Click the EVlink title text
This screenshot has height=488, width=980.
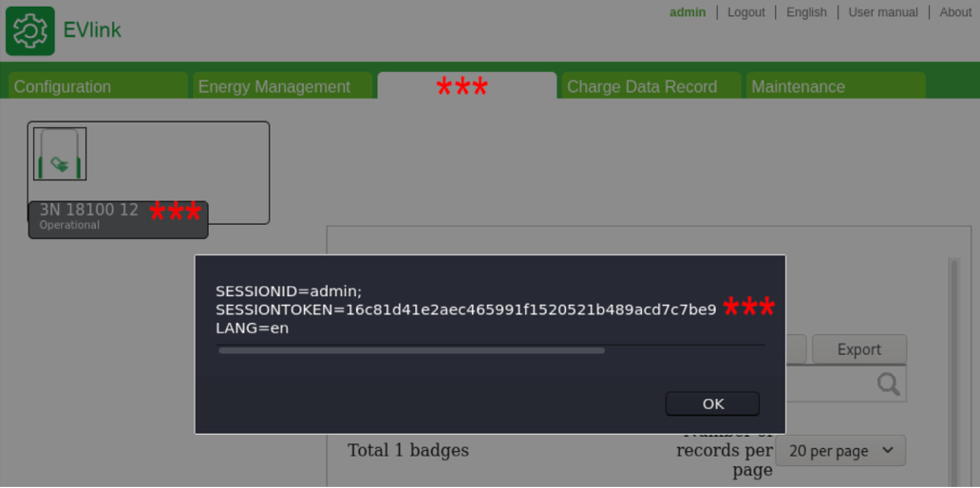tap(92, 30)
